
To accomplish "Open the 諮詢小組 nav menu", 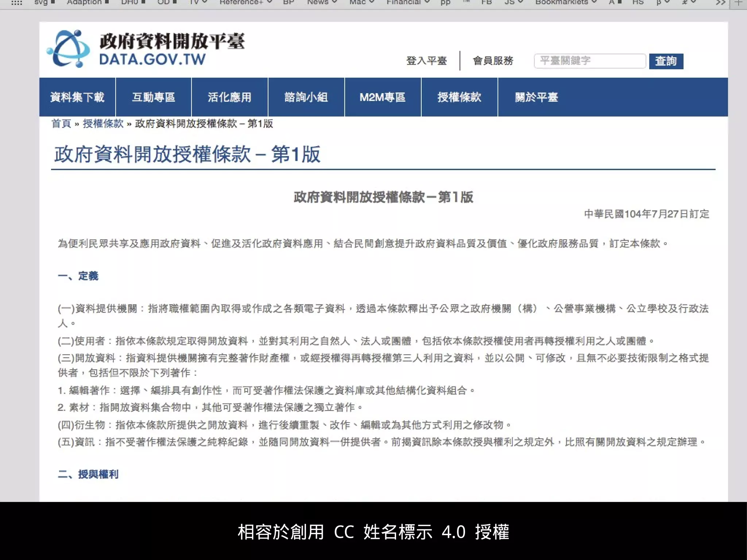I will [x=306, y=97].
